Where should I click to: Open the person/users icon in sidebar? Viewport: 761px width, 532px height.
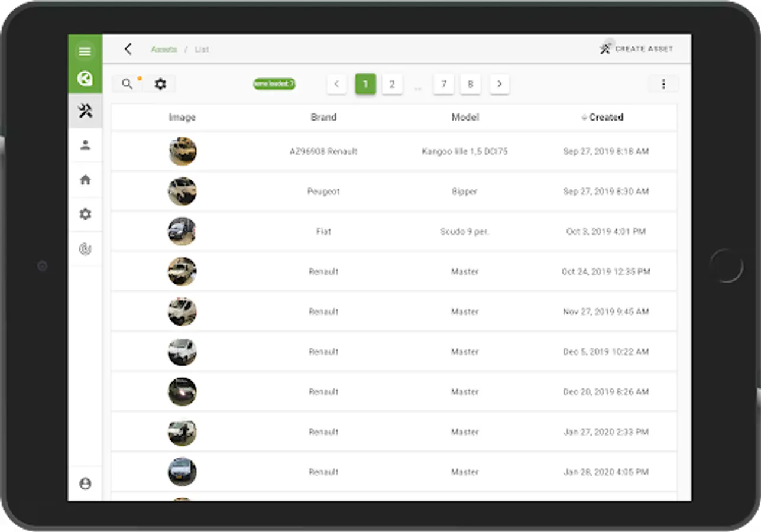[85, 145]
